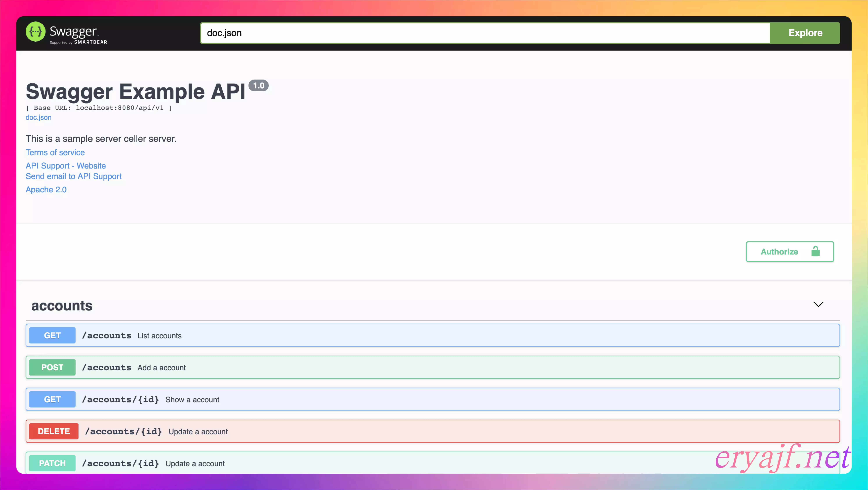Viewport: 868px width, 490px height.
Task: Click the Authorize button
Action: [790, 252]
